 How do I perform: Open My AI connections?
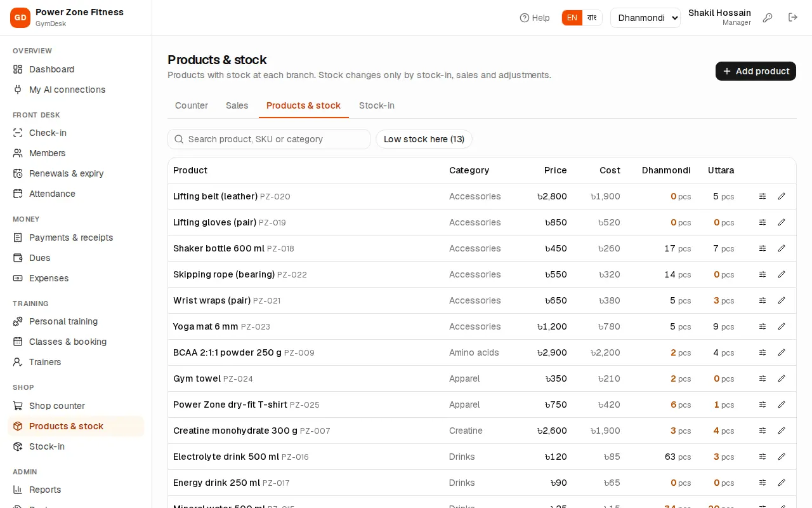tap(76, 90)
